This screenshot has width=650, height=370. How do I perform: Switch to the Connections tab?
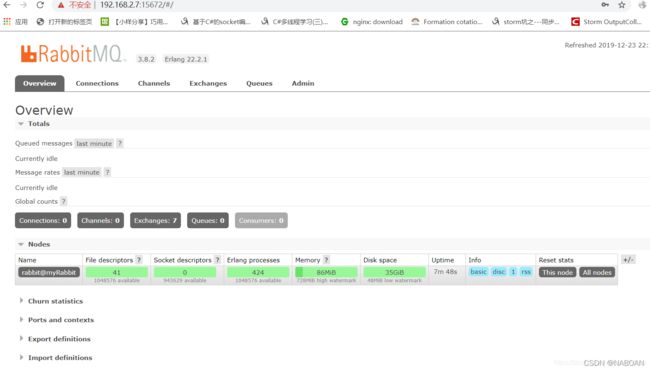[x=97, y=83]
